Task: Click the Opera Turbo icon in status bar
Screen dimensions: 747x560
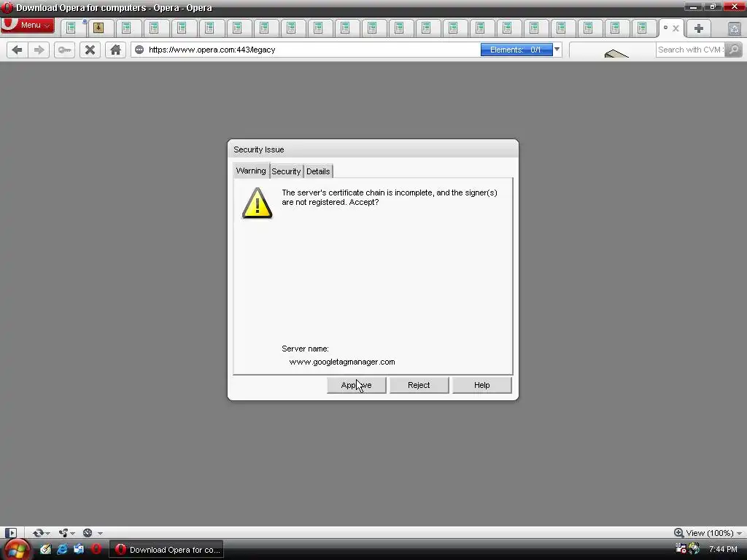Action: (88, 533)
